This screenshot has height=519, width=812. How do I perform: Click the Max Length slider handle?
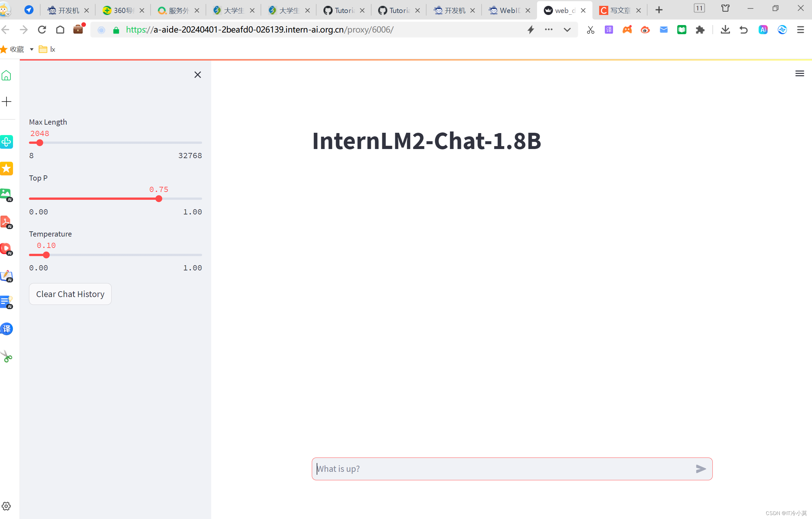point(40,143)
